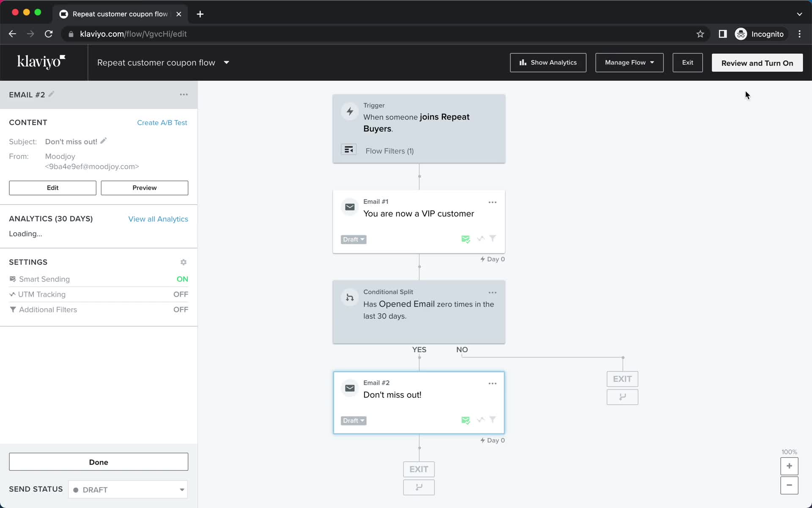Open the Chrome three-dot menu
Screen dimensions: 812x508
[799, 34]
